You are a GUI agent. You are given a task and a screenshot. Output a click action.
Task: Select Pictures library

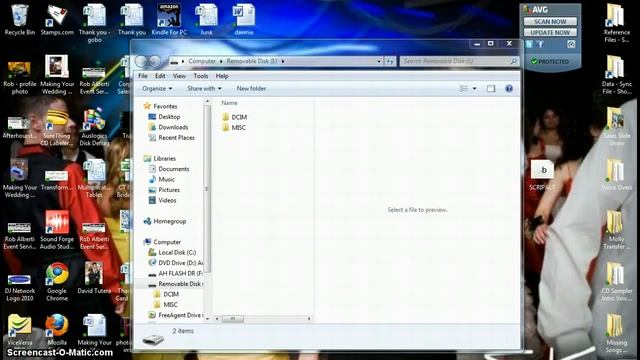(x=164, y=190)
